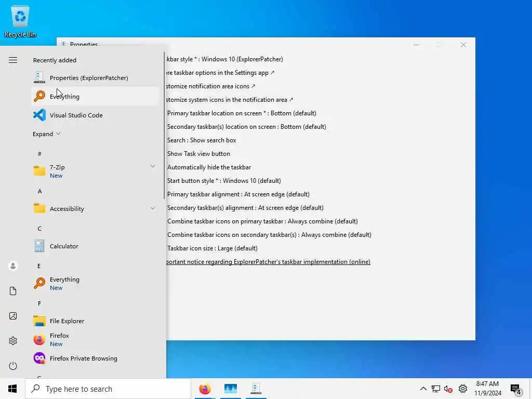The image size is (532, 399).
Task: Click the letter F section header
Action: (x=39, y=303)
